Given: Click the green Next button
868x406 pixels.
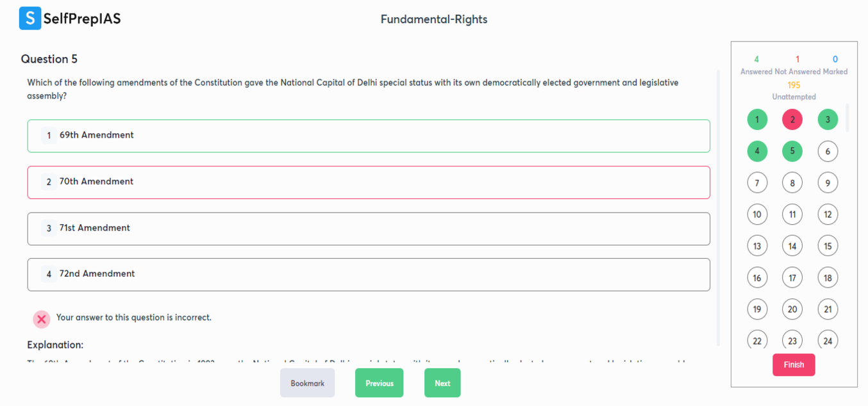Looking at the screenshot, I should pos(442,383).
